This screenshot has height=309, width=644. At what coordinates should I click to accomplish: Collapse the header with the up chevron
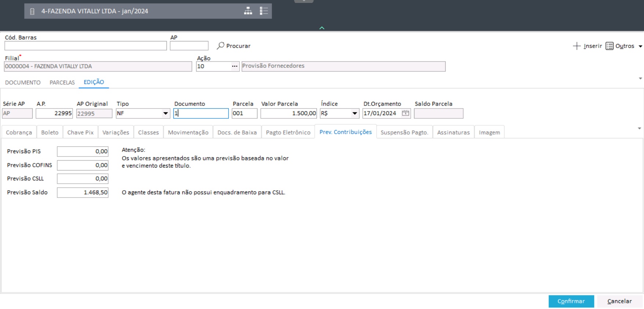[x=322, y=28]
